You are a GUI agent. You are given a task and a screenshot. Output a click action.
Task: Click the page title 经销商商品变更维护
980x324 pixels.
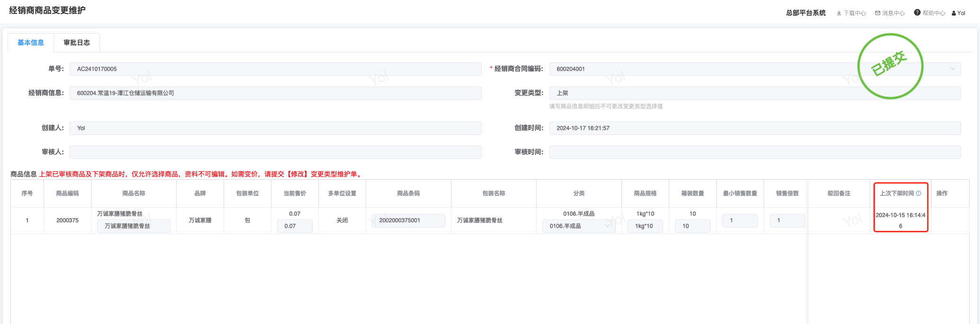click(x=47, y=10)
